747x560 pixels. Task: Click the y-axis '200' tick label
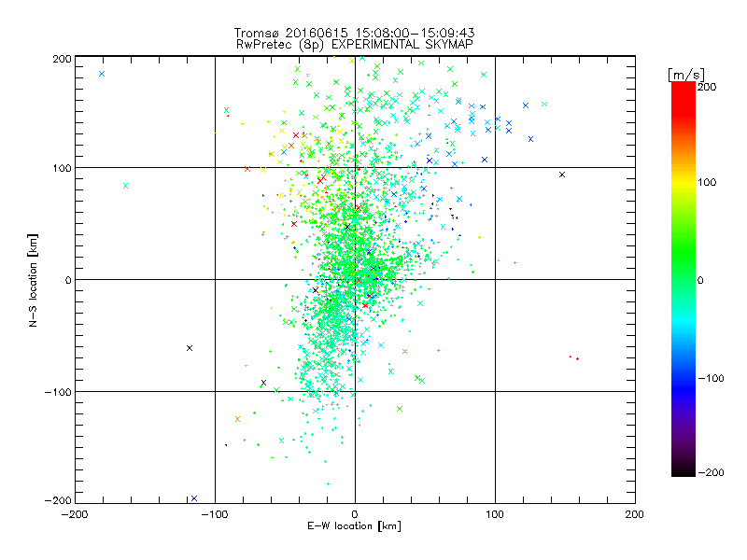click(62, 59)
